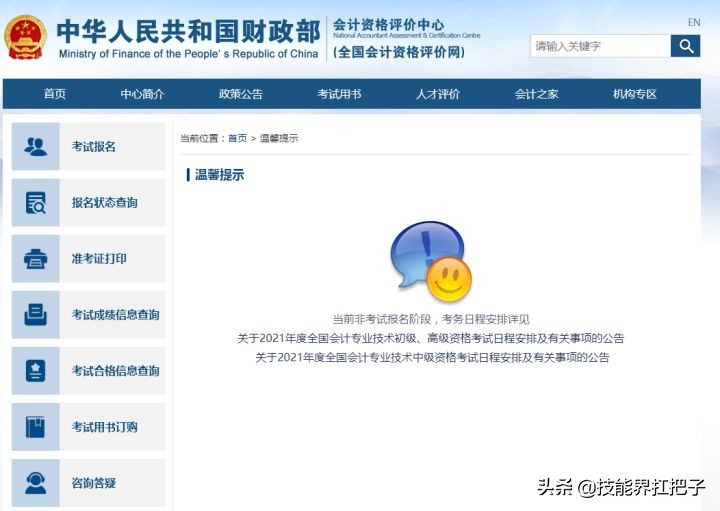Screen dimensions: 720x511
Task: Click the speech bubble smiley notice icon
Action: [x=431, y=261]
